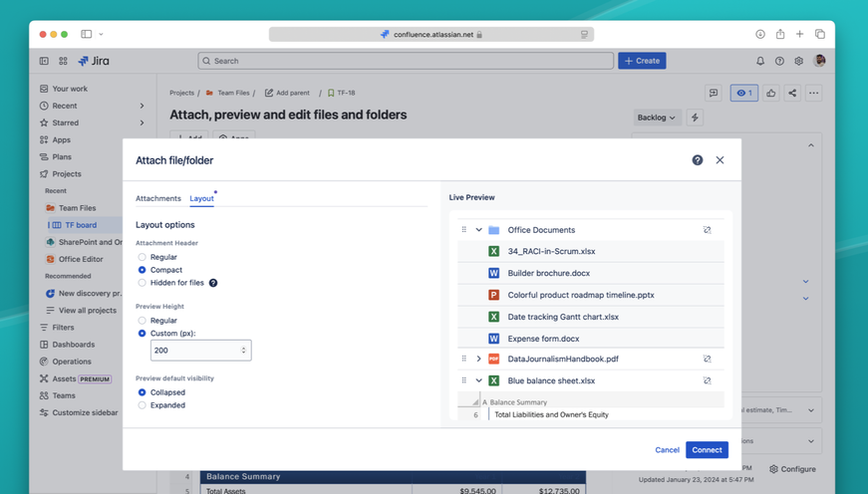The width and height of the screenshot is (868, 494).
Task: Click the Jira logo
Action: [x=94, y=61]
